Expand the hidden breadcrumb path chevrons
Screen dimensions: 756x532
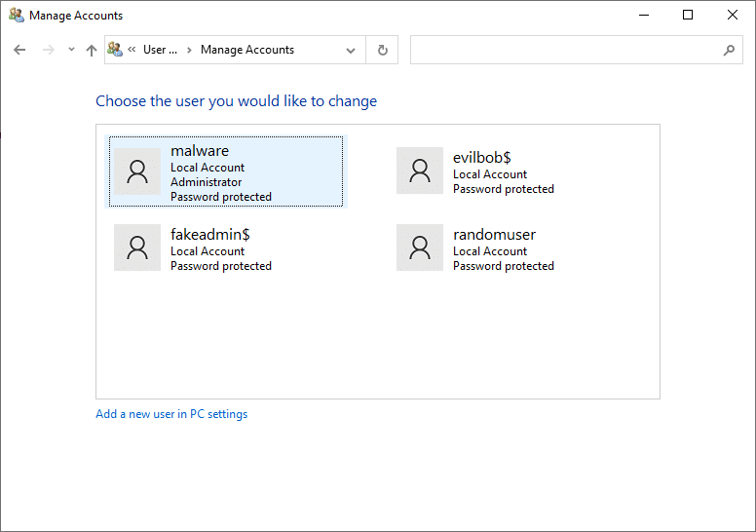(x=132, y=49)
